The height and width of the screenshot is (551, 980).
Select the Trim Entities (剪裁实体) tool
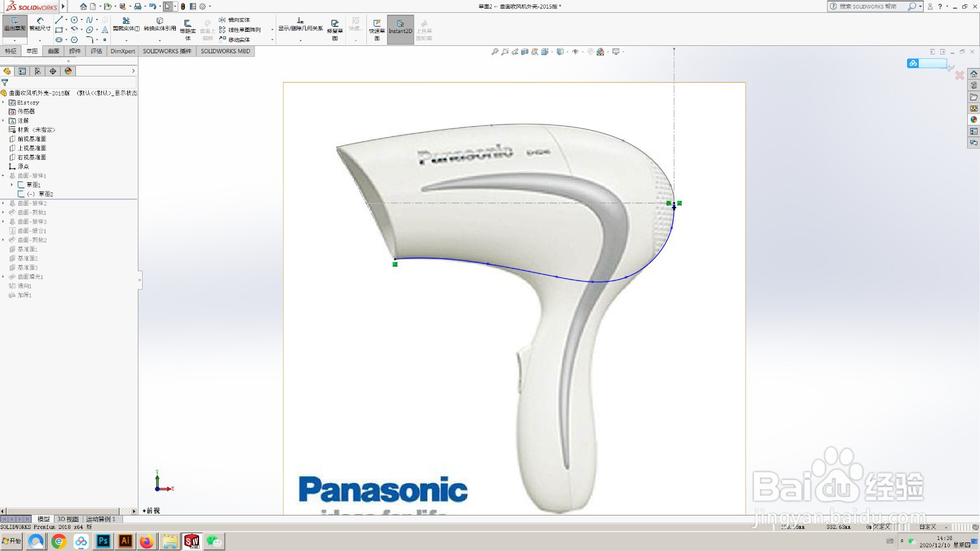126,24
